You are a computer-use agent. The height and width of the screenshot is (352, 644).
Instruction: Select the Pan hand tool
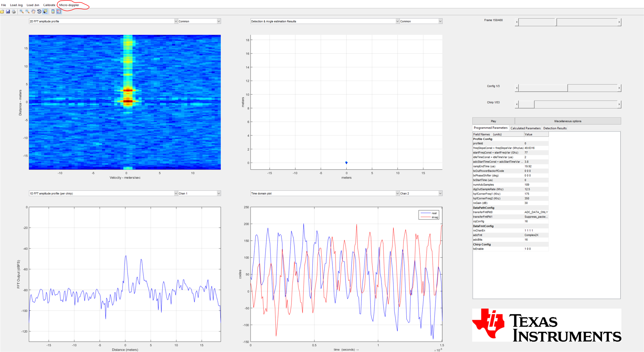(33, 12)
